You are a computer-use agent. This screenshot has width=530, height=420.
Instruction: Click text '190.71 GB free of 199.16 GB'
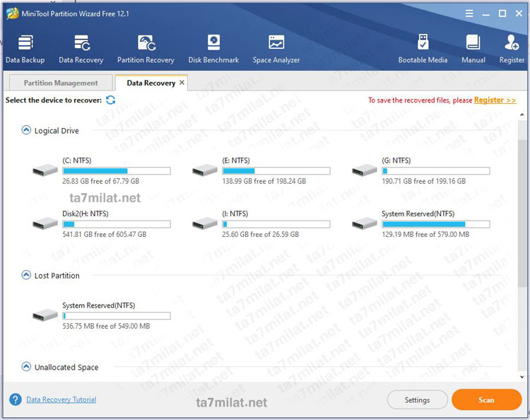[x=424, y=181]
